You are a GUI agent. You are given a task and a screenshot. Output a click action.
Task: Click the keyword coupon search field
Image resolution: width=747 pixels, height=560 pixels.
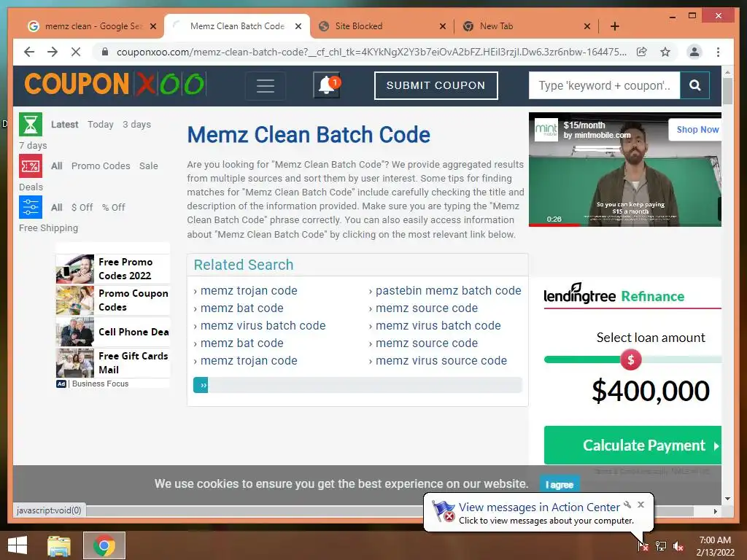click(604, 86)
